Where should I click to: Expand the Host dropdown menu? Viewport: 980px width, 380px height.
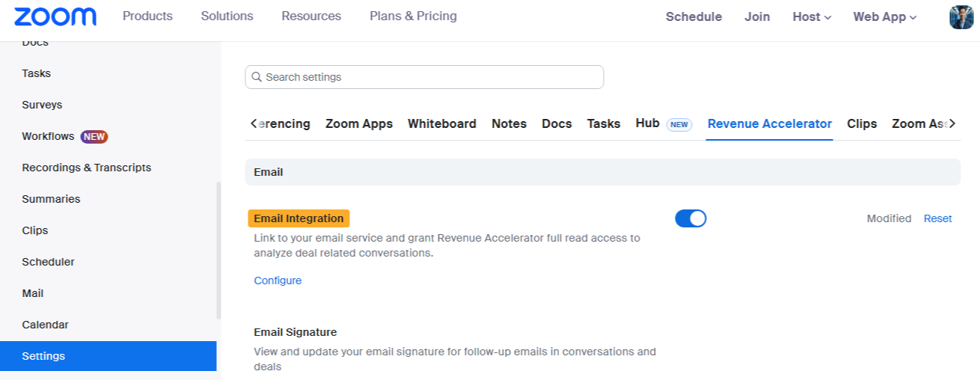[x=812, y=16]
